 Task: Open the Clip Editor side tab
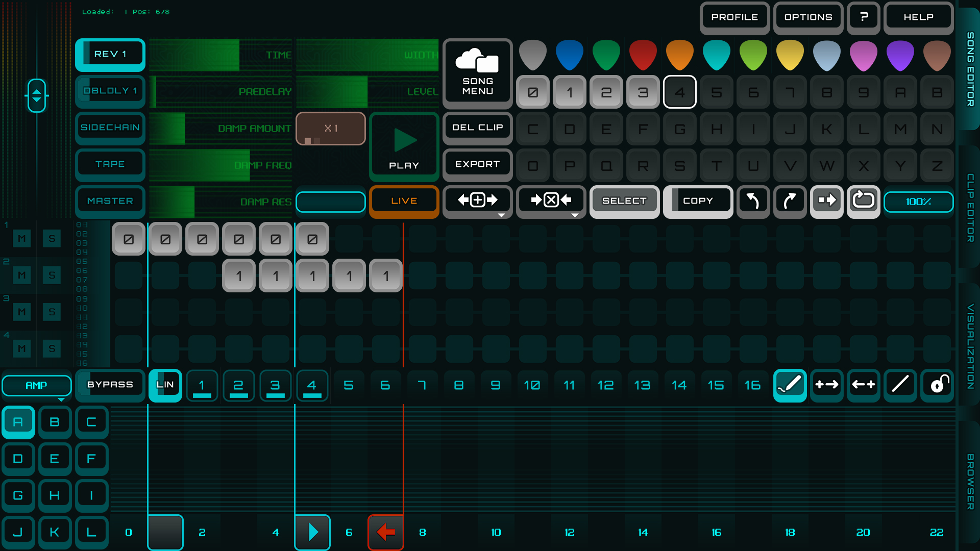pyautogui.click(x=970, y=208)
